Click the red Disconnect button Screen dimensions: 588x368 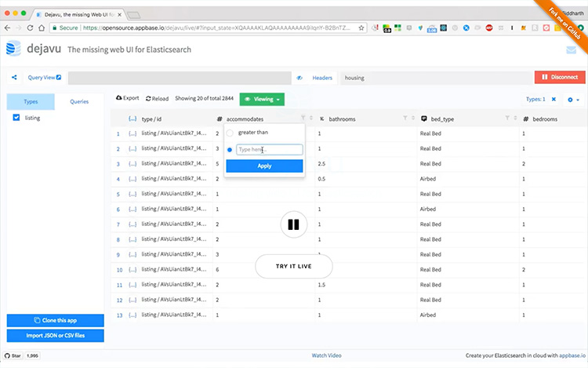560,77
